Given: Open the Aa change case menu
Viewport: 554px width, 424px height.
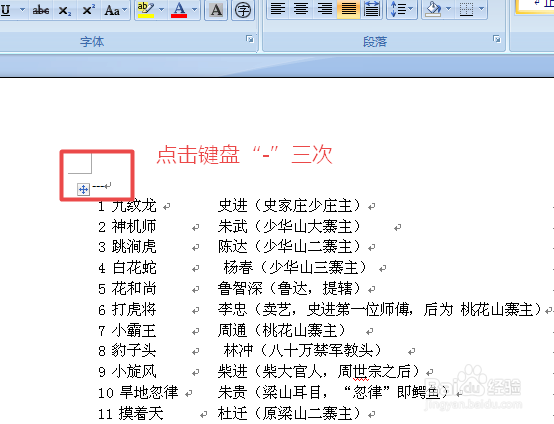Looking at the screenshot, I should tap(115, 10).
